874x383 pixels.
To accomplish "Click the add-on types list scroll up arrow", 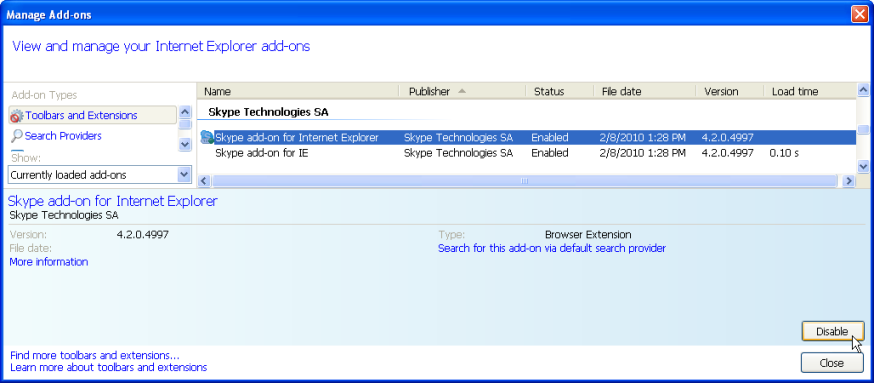I will (x=185, y=112).
